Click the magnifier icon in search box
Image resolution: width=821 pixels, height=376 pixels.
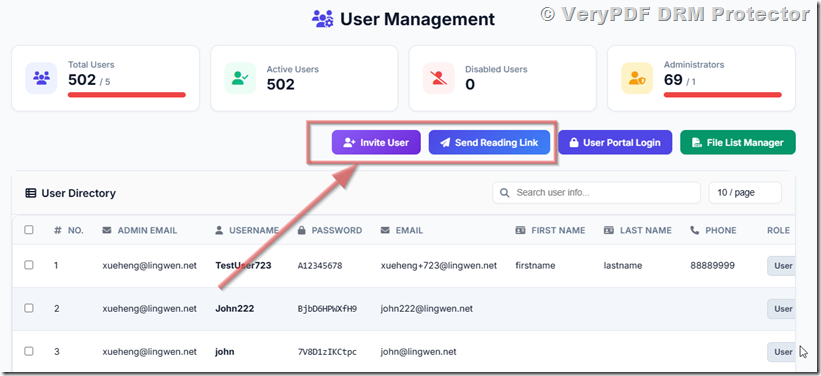[505, 193]
